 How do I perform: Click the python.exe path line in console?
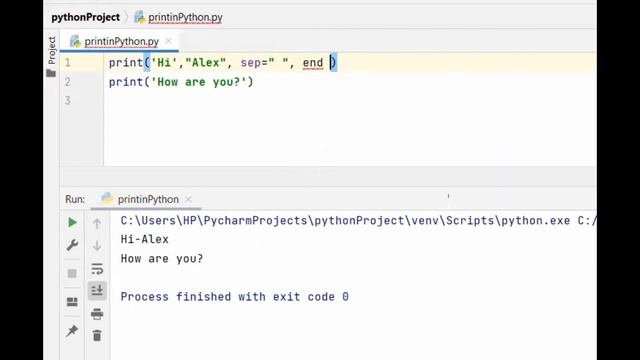[358, 221]
